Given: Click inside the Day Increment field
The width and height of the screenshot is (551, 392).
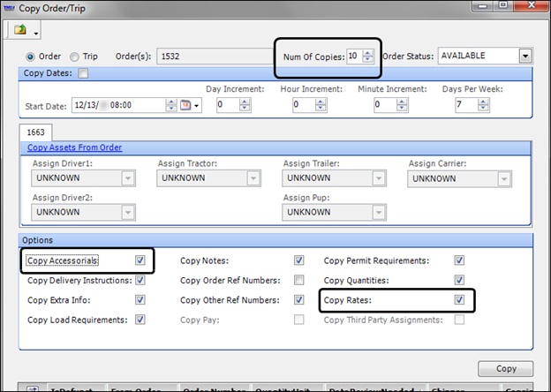Looking at the screenshot, I should point(226,105).
